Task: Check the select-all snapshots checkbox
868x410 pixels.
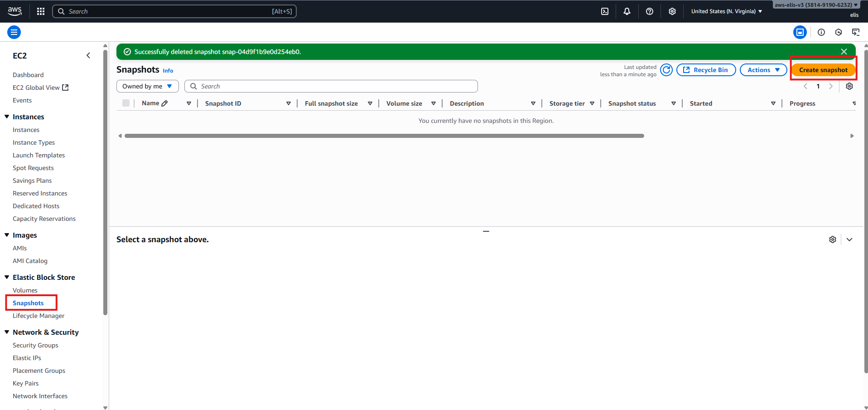Action: pos(126,103)
